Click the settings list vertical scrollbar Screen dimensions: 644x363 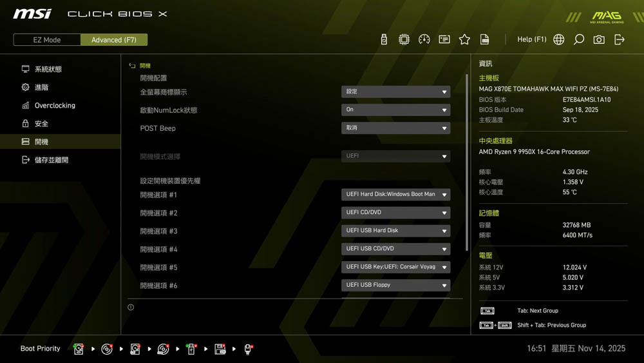pyautogui.click(x=467, y=161)
